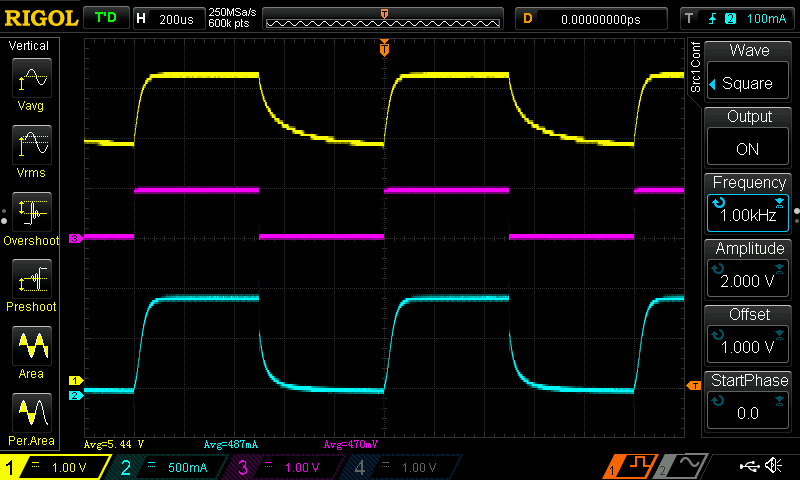Click the orange trigger level marker
The height and width of the screenshot is (480, 800).
[692, 385]
